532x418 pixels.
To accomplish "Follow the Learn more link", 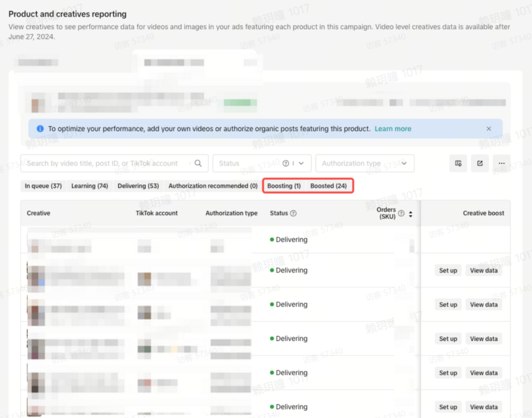I will (x=393, y=128).
